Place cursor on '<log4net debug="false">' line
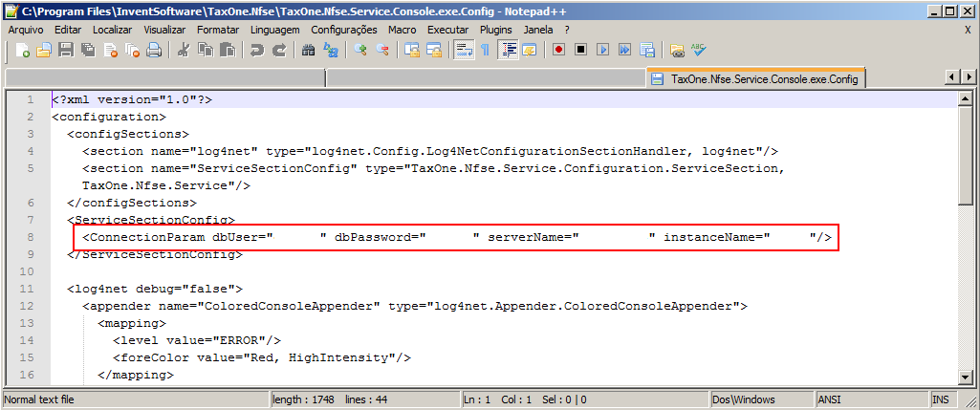 click(x=155, y=289)
